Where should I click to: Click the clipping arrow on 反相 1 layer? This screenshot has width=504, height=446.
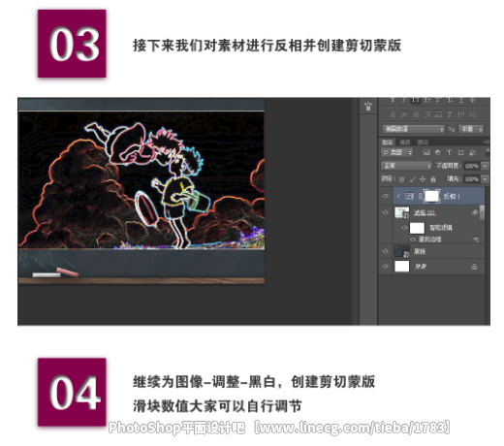(398, 196)
